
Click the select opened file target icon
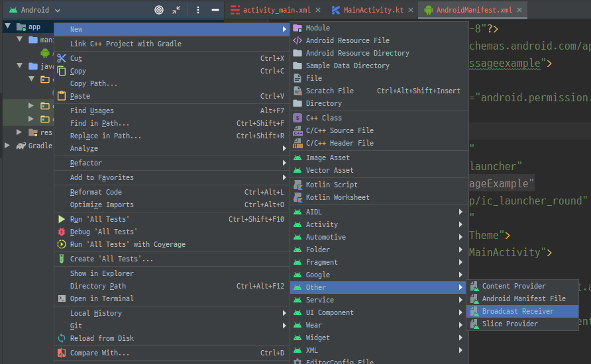[x=159, y=10]
